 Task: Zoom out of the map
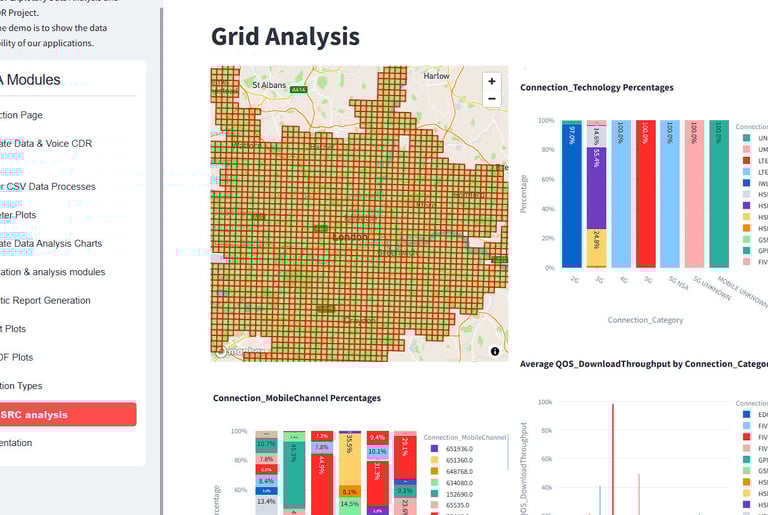[x=491, y=98]
